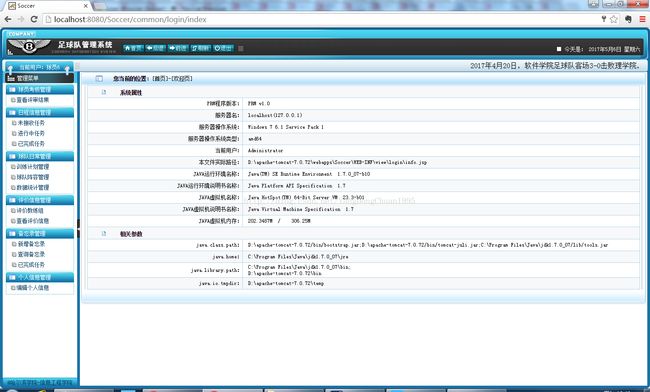Collapse the 球员考核管理 section
The image size is (650, 392).
tap(40, 89)
